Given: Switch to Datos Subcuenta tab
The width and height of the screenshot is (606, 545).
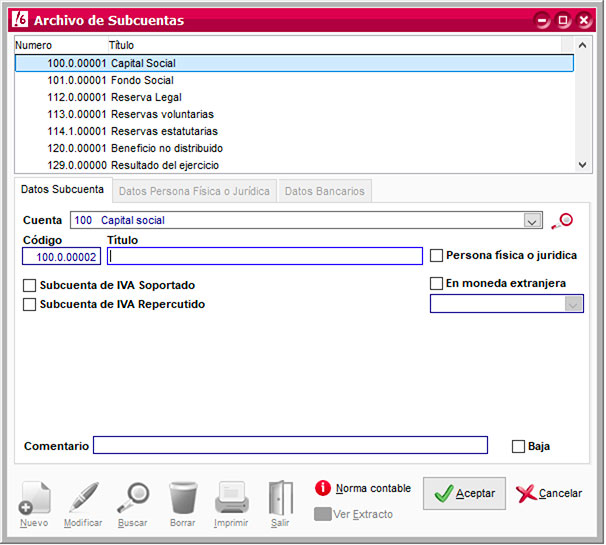Looking at the screenshot, I should (62, 190).
